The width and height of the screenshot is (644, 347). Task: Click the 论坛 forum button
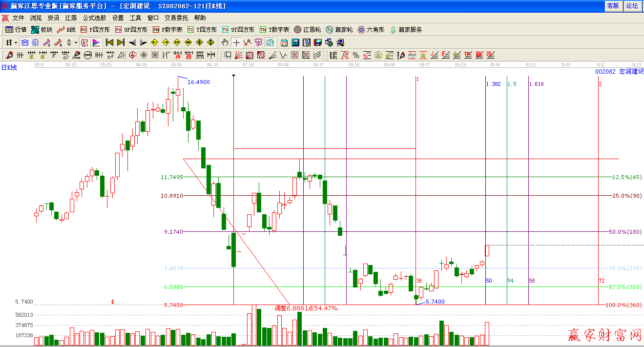(x=632, y=6)
